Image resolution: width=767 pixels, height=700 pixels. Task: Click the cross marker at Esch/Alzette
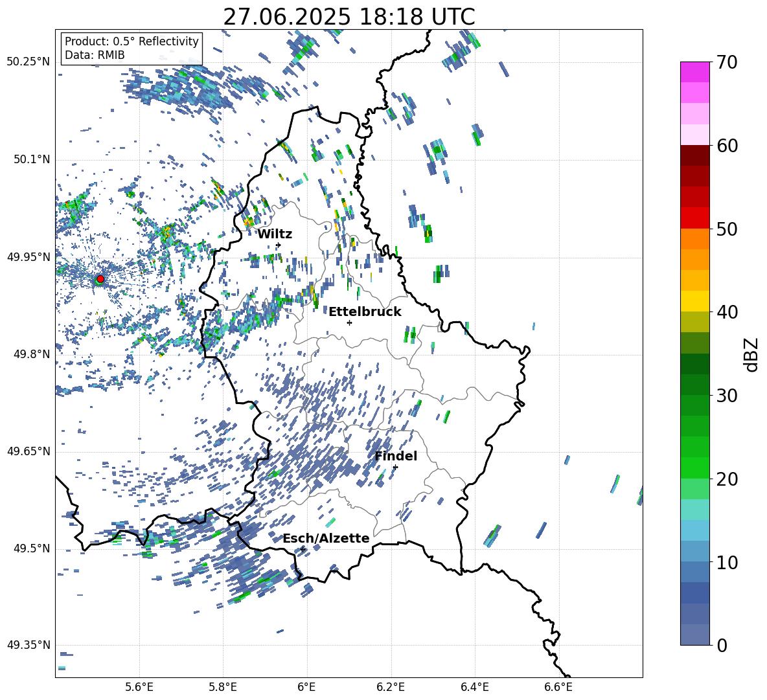[x=303, y=549]
